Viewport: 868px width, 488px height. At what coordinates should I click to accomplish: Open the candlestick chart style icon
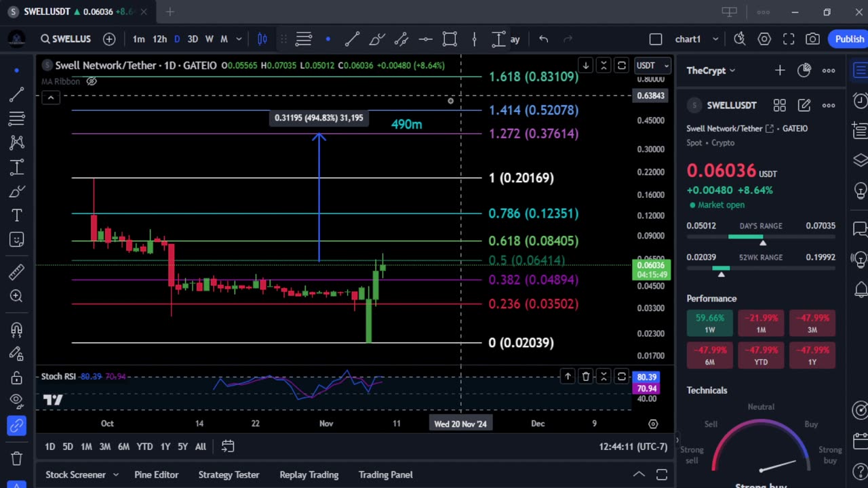click(262, 39)
